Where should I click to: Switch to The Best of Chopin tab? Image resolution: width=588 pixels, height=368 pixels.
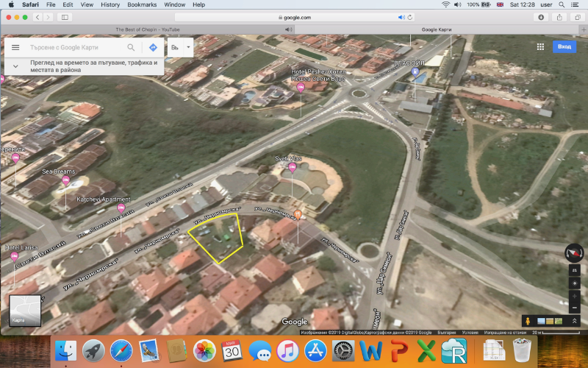tap(147, 29)
